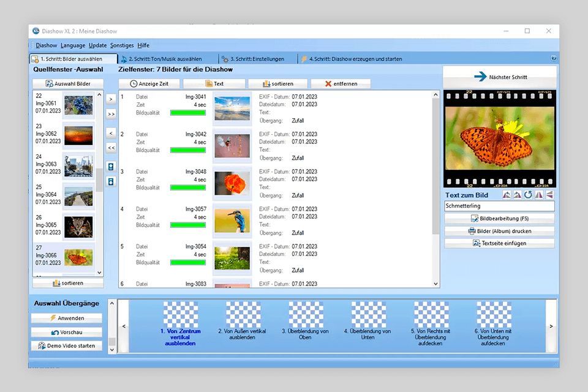Image resolution: width=588 pixels, height=392 pixels.
Task: Click Vorschau button
Action: pyautogui.click(x=67, y=333)
